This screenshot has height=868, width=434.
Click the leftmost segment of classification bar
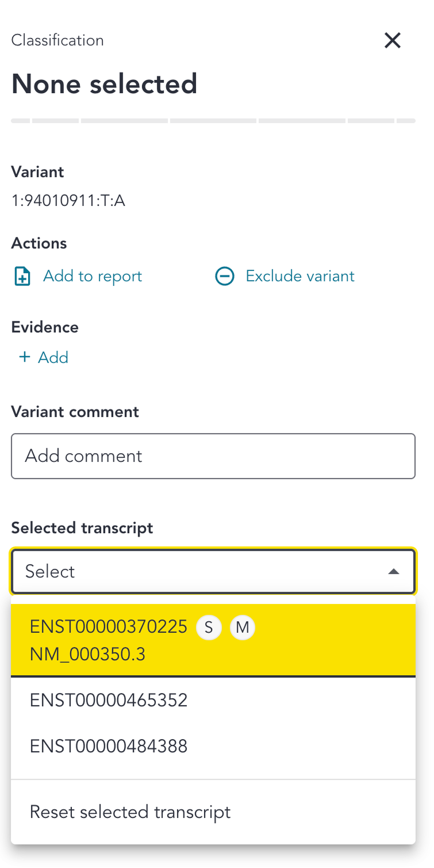(20, 121)
